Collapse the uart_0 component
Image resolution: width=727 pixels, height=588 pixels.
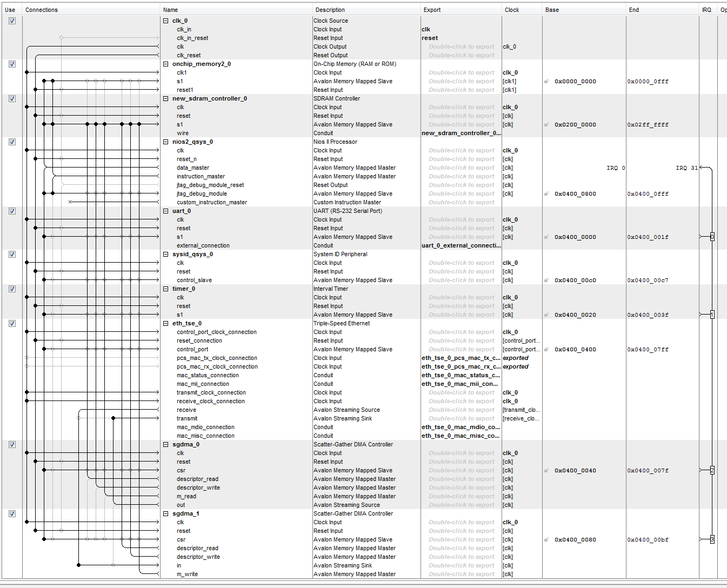pos(166,211)
